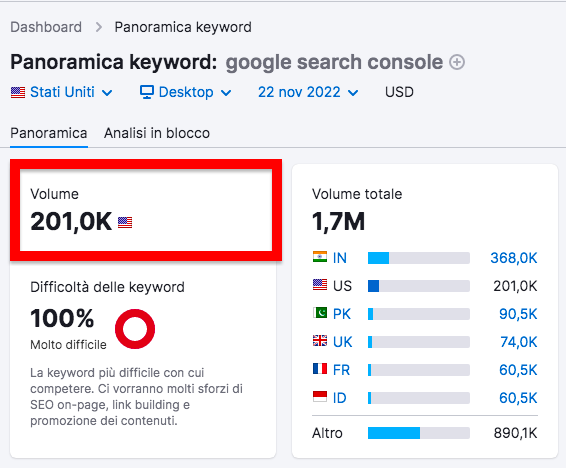Image resolution: width=566 pixels, height=468 pixels.
Task: Click the difficulty description paragraph
Action: point(136,397)
